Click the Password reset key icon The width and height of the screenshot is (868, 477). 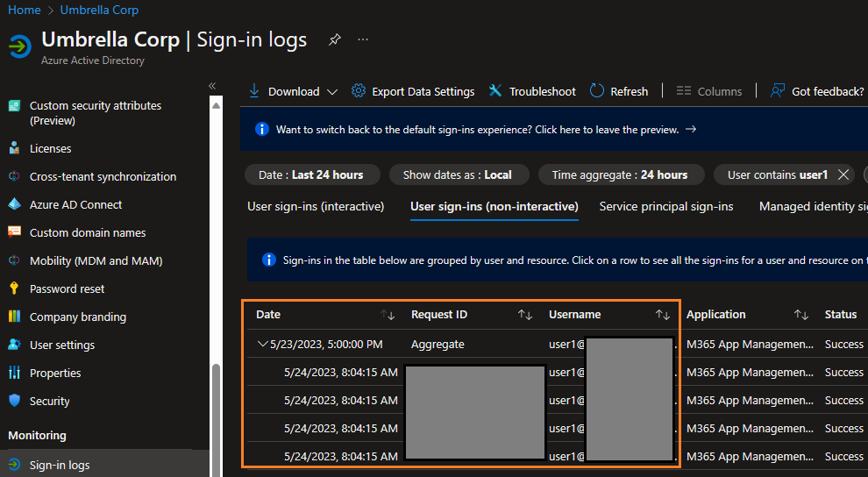tap(14, 288)
